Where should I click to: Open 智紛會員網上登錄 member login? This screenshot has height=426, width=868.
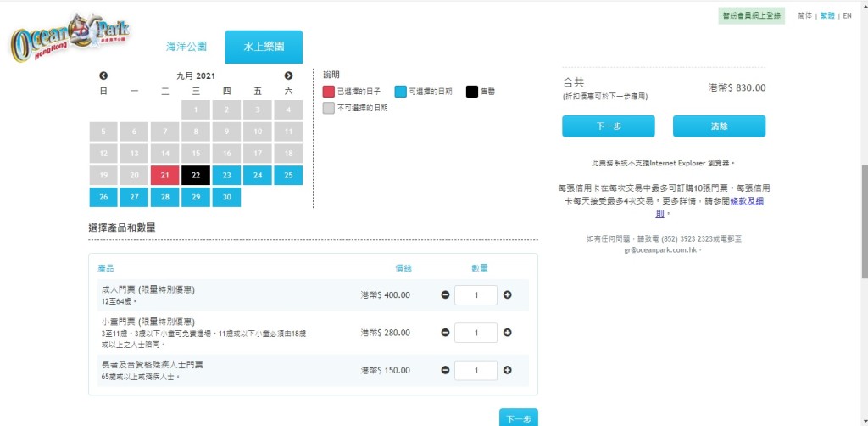pyautogui.click(x=751, y=15)
